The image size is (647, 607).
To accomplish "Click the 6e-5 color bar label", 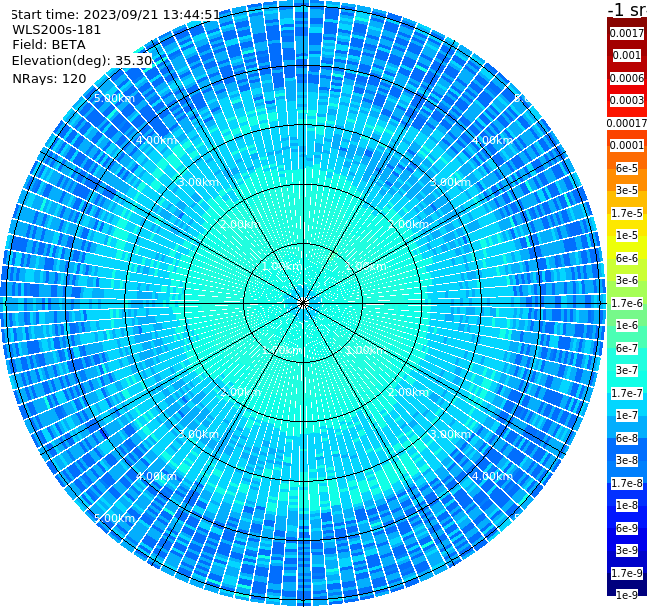I will (x=627, y=168).
